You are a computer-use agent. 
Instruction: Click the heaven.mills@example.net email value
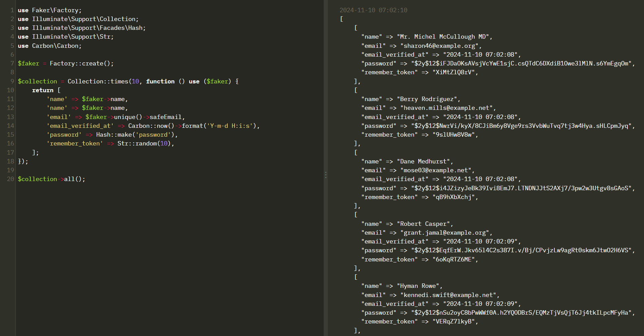click(x=446, y=108)
